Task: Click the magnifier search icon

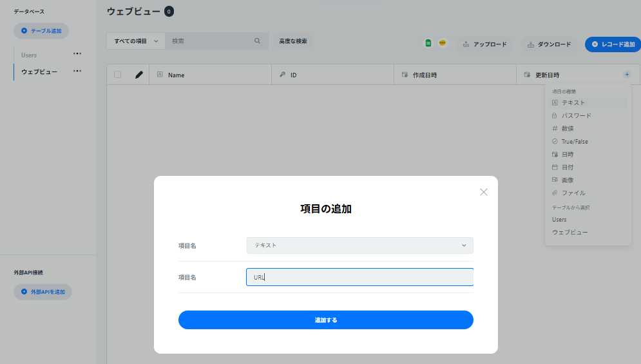Action: [257, 41]
